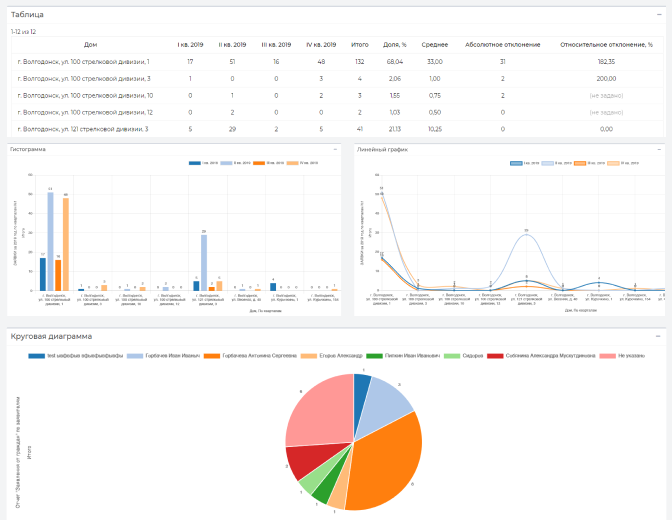Toggle Егоров Александр pie legend entry
672x520 pixels.
(332, 356)
